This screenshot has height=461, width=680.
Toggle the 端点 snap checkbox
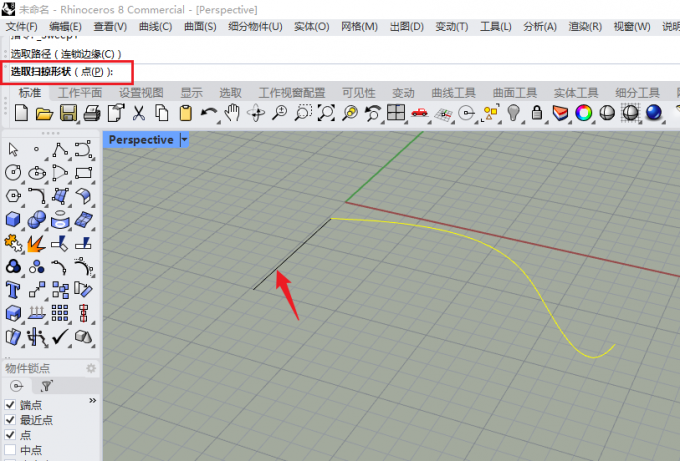pos(10,405)
